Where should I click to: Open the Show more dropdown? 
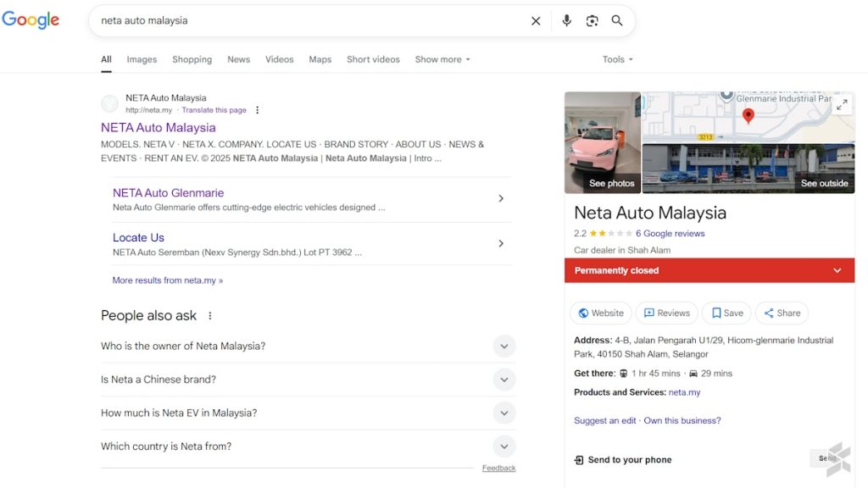[x=442, y=59]
